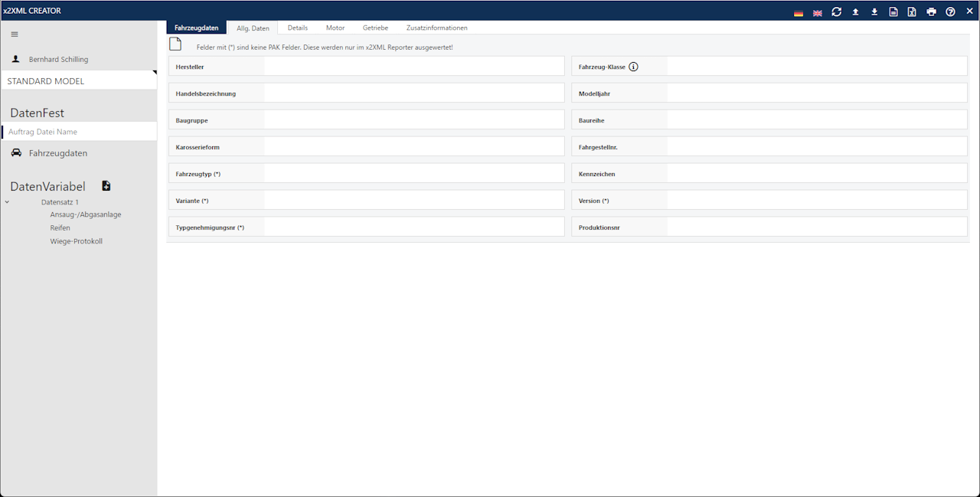
Task: Switch language to German via flag
Action: pyautogui.click(x=799, y=13)
